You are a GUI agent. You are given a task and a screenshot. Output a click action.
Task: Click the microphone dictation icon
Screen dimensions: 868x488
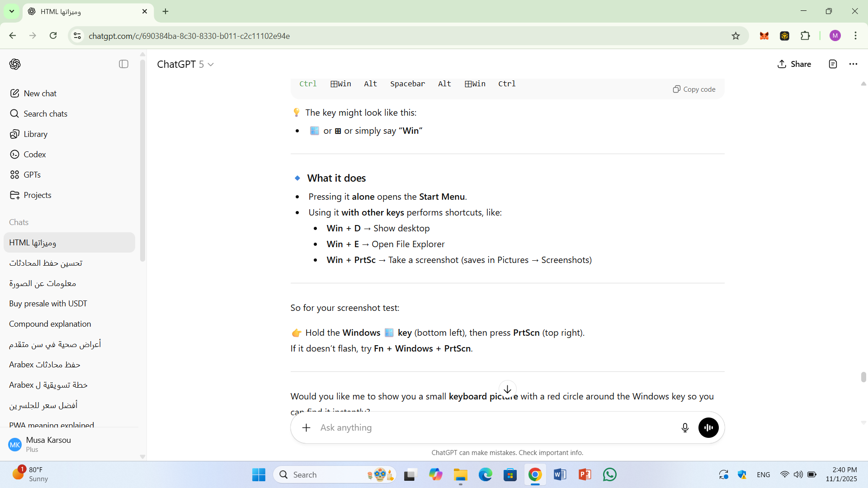(685, 427)
